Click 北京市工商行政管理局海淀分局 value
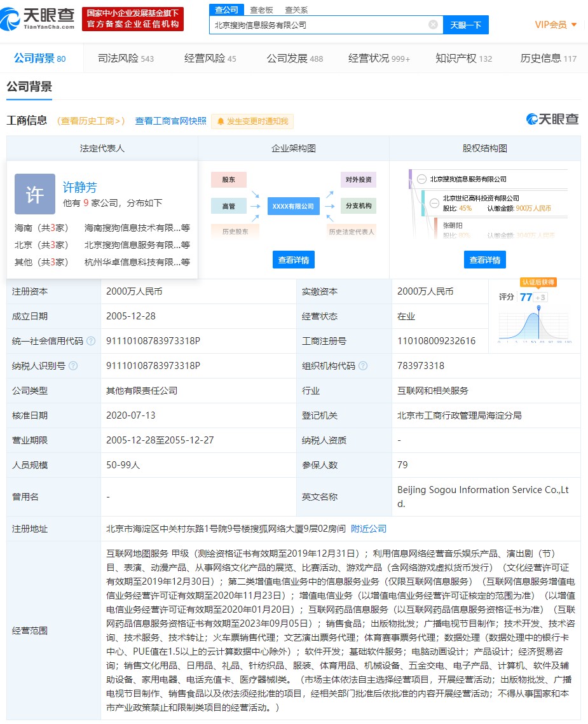 tap(460, 415)
